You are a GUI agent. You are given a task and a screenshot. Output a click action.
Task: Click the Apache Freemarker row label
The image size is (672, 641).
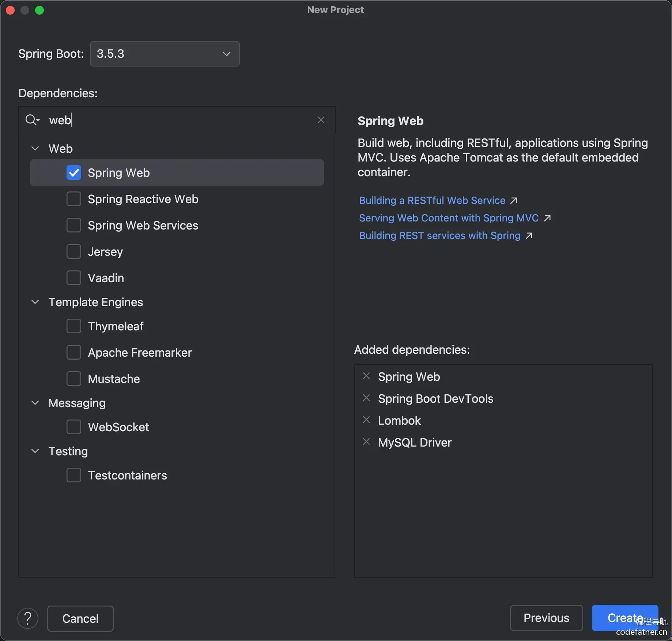[140, 353]
